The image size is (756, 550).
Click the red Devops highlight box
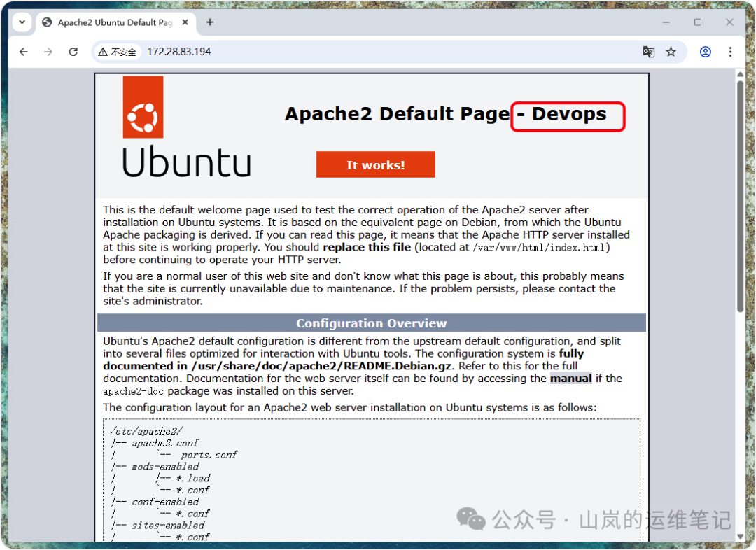568,116
